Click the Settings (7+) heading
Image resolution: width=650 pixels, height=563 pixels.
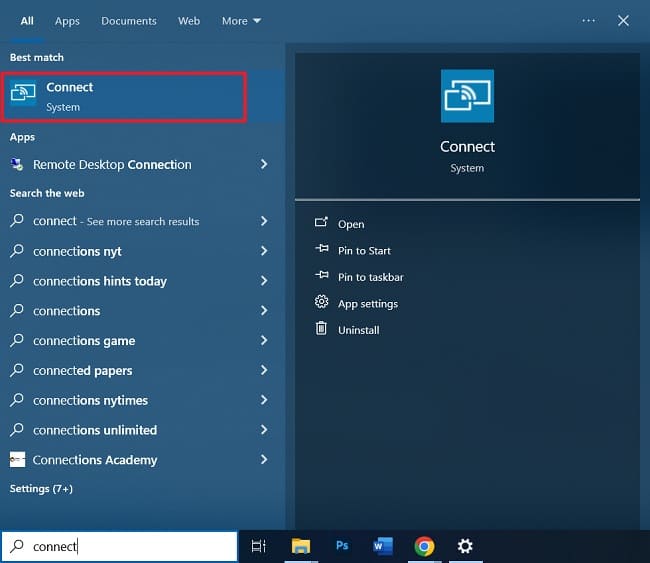click(x=41, y=489)
